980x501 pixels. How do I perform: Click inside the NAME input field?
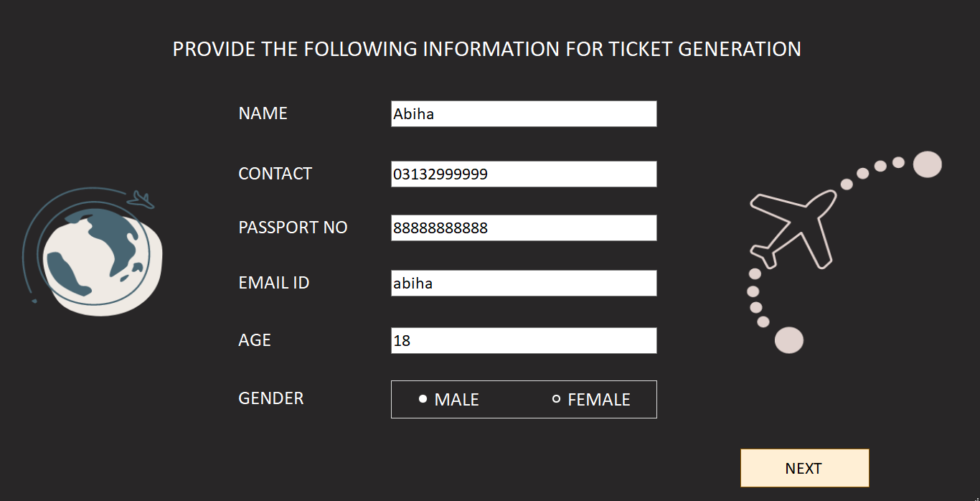[x=523, y=113]
